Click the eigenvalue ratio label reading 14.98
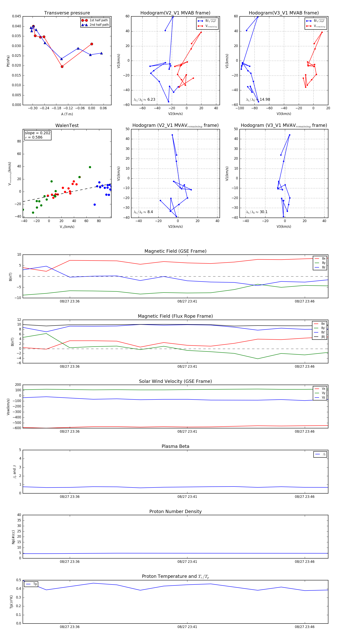 [258, 100]
